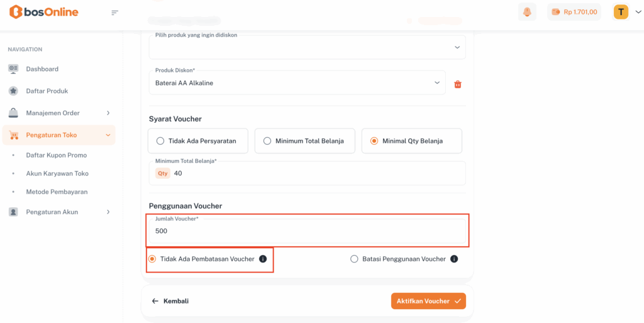Open notifications bell icon
Image resolution: width=644 pixels, height=323 pixels.
(527, 12)
